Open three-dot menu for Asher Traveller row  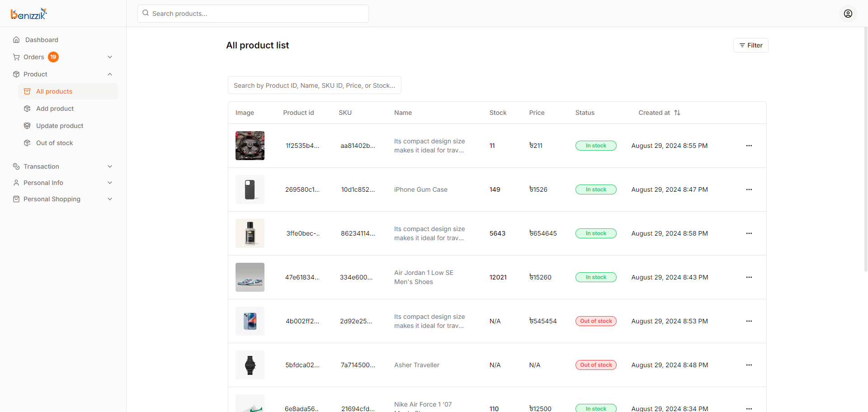coord(749,365)
